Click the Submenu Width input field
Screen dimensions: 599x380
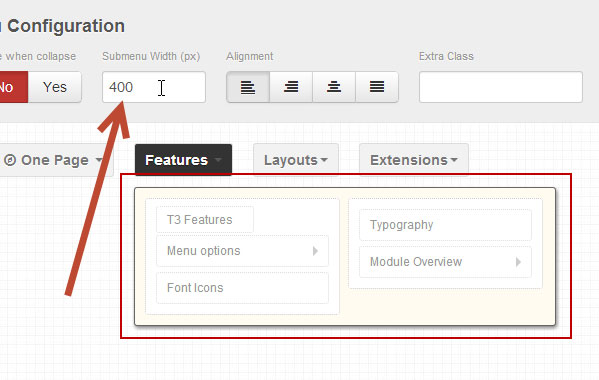pyautogui.click(x=154, y=87)
